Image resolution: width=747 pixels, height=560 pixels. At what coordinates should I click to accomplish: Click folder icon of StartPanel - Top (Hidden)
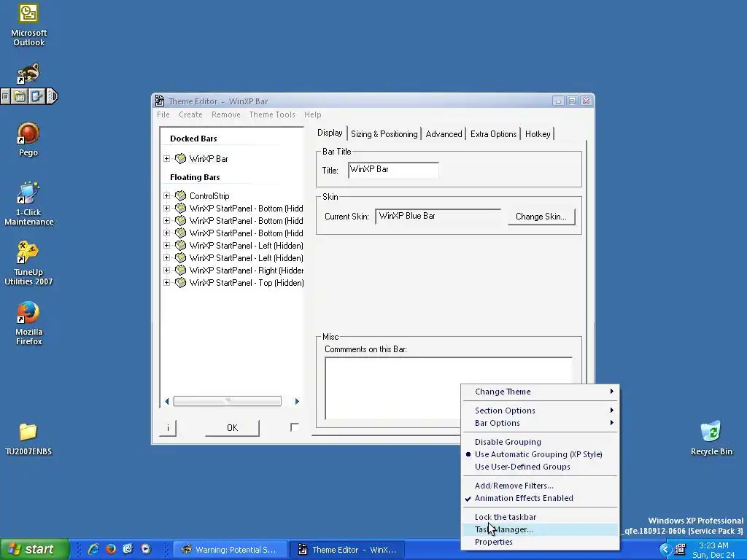coord(180,282)
